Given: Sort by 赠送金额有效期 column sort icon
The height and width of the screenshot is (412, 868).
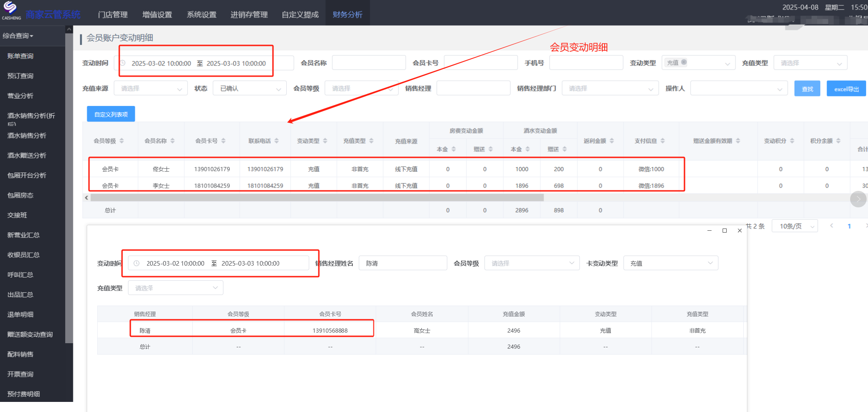Looking at the screenshot, I should pos(738,141).
